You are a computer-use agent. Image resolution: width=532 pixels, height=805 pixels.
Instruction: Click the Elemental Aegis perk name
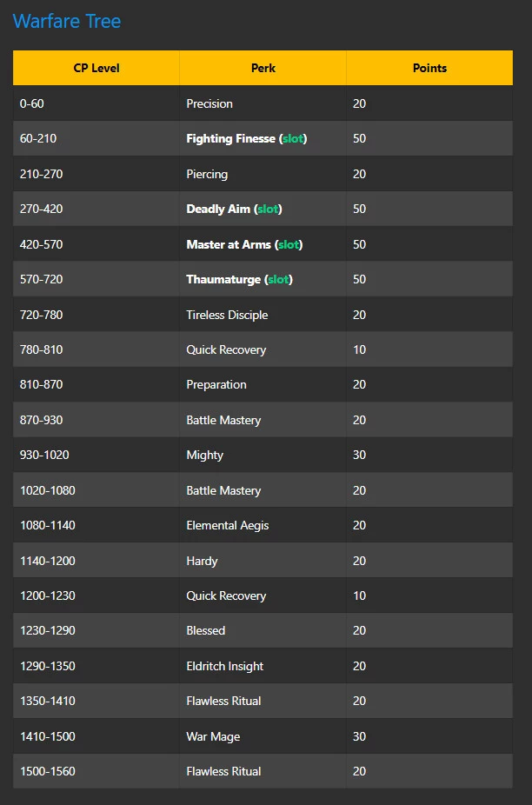228,526
